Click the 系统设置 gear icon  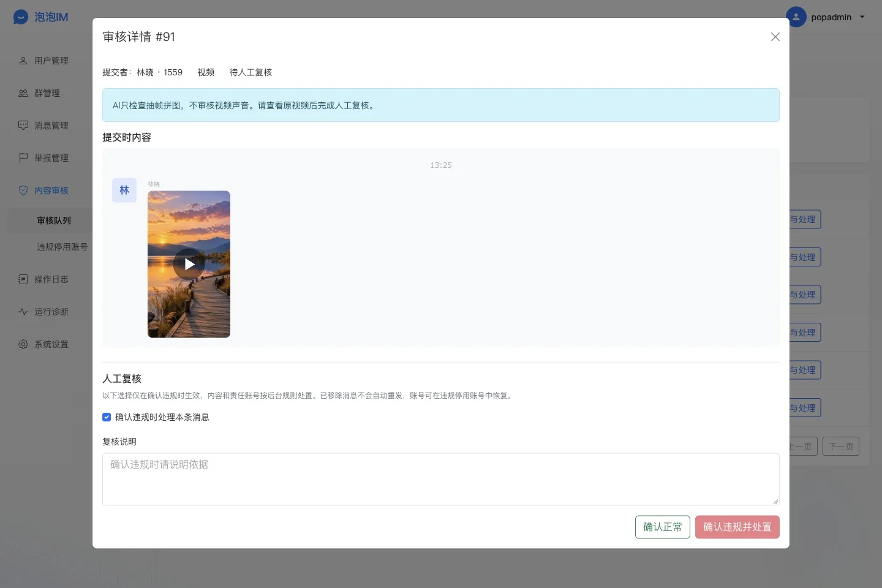pyautogui.click(x=23, y=344)
